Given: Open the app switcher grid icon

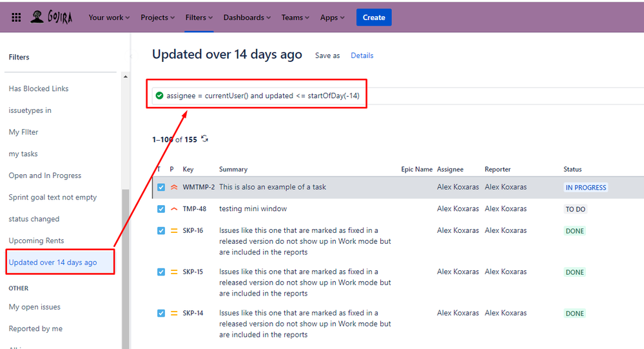Looking at the screenshot, I should click(16, 17).
